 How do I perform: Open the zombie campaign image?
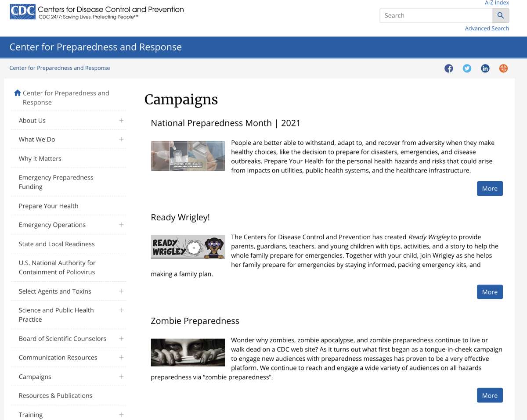pos(188,352)
